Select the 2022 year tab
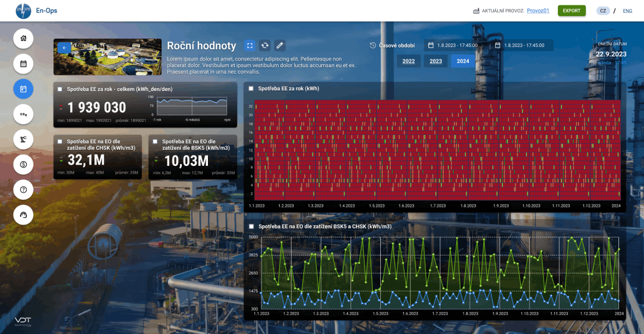 408,61
